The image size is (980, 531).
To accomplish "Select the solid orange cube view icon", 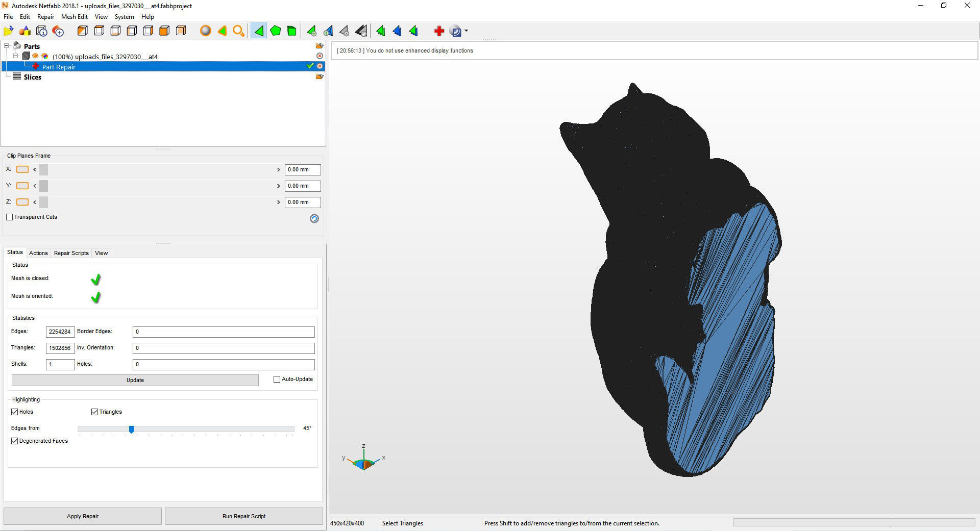I will (x=164, y=31).
